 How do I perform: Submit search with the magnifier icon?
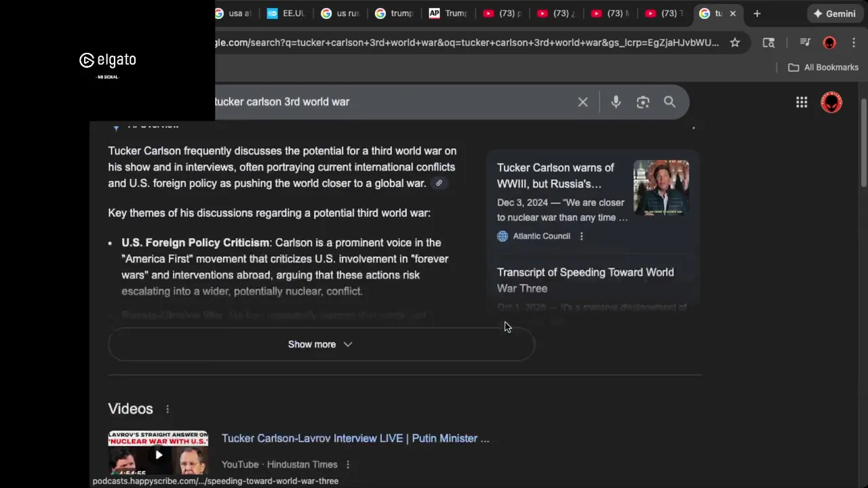669,102
